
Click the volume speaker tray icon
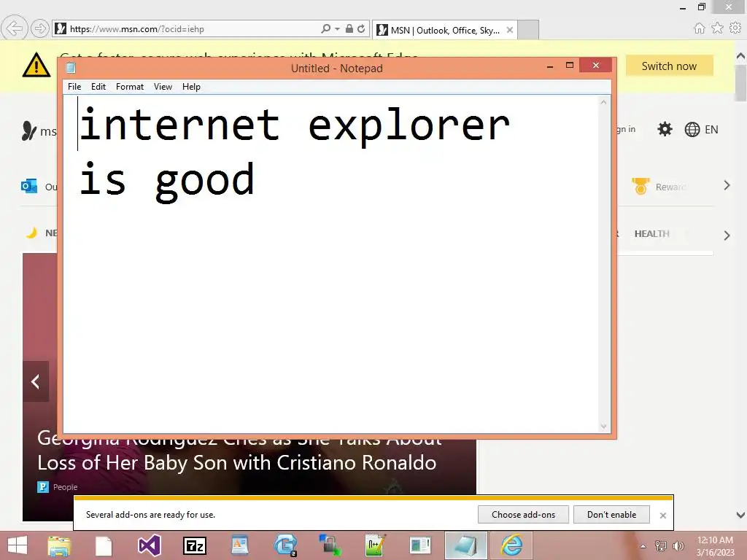tap(678, 546)
